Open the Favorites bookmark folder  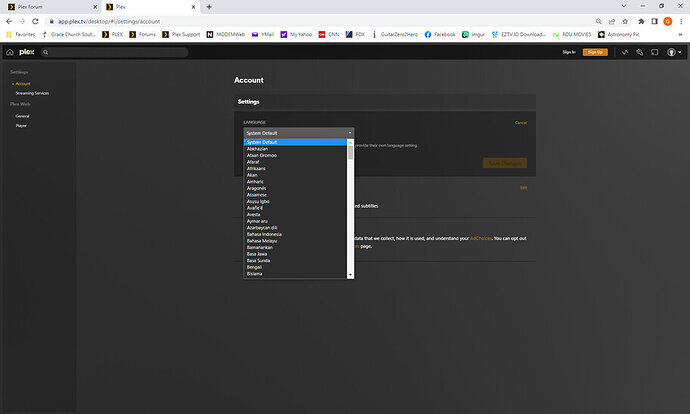pyautogui.click(x=20, y=34)
